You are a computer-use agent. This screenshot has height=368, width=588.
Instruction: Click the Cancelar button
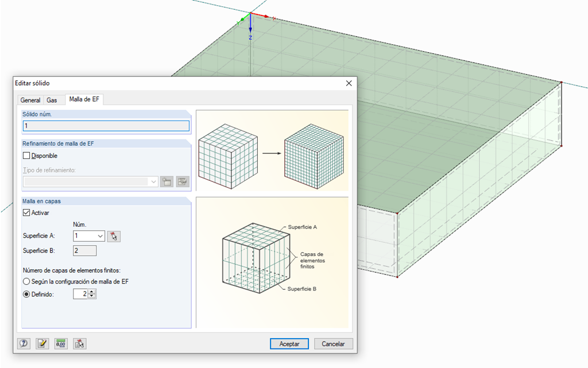333,344
